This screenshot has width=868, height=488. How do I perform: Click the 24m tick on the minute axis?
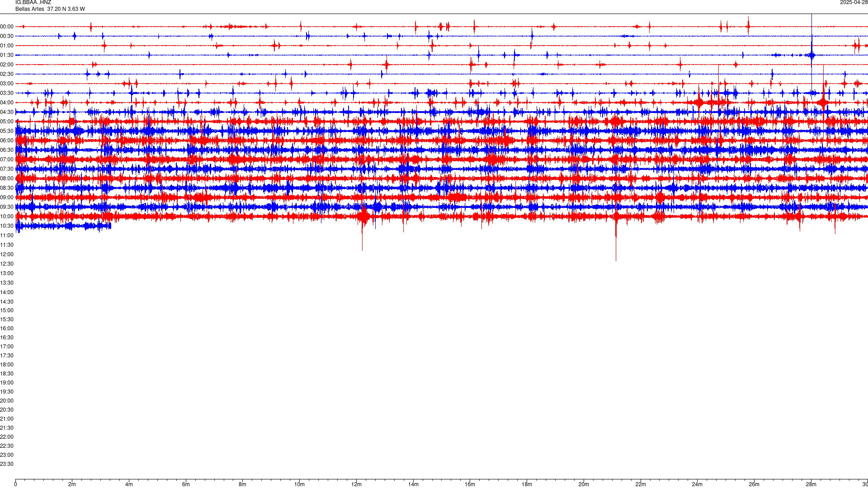697,484
